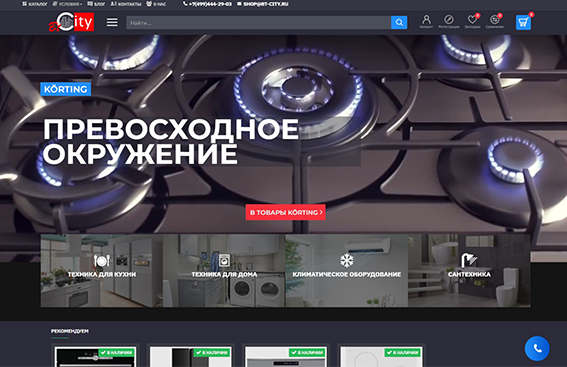Open Климатическое оборудование category tile
567x367 pixels.
pos(346,270)
